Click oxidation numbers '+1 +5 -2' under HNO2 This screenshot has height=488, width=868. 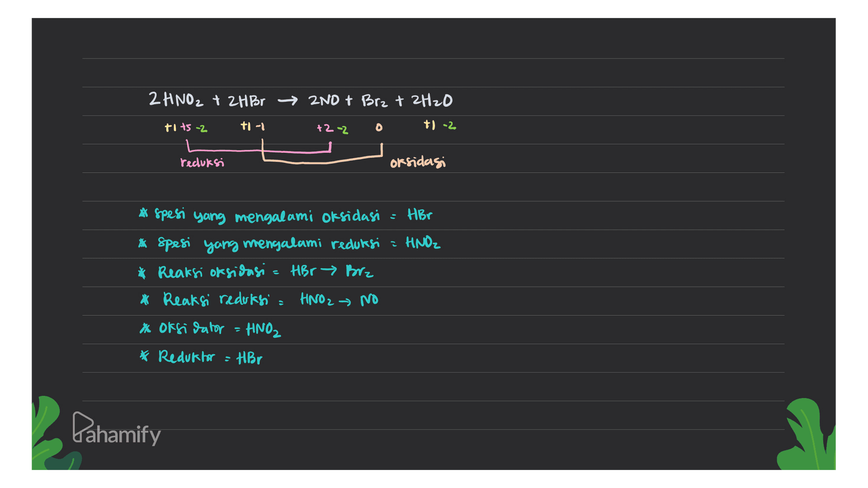click(x=186, y=128)
